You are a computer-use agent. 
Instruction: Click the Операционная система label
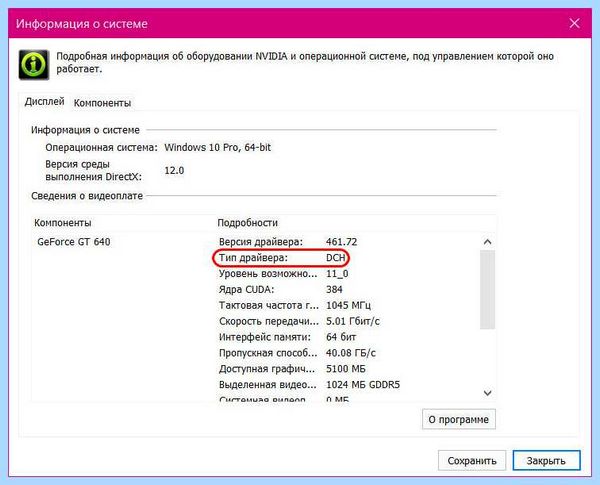[101, 147]
